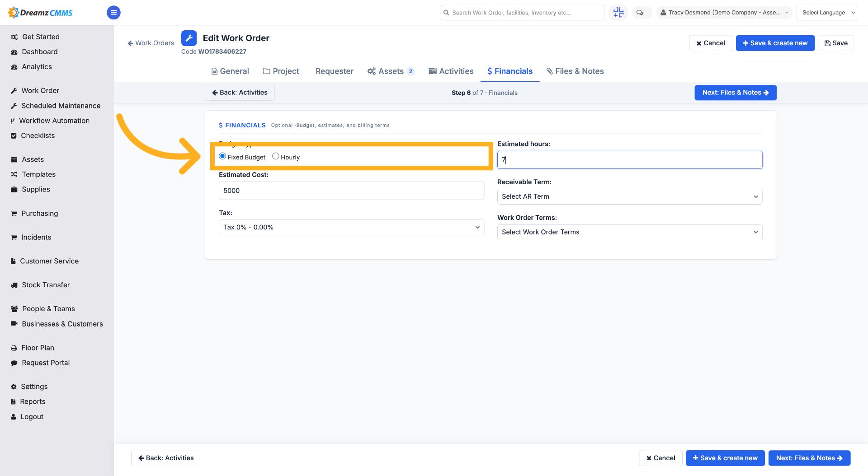
Task: Open the Select Language dropdown
Action: pyautogui.click(x=826, y=13)
